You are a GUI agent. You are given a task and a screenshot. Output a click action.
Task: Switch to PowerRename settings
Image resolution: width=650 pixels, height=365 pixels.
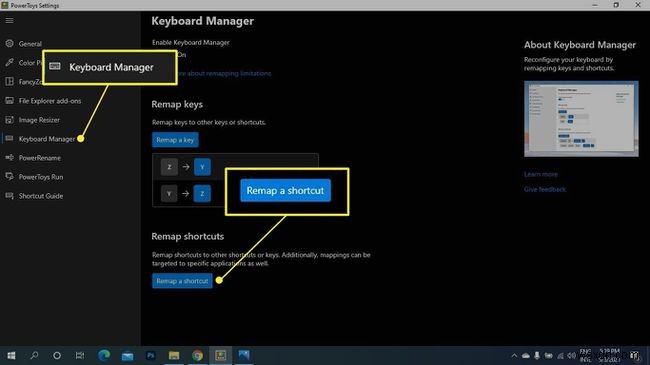(39, 158)
